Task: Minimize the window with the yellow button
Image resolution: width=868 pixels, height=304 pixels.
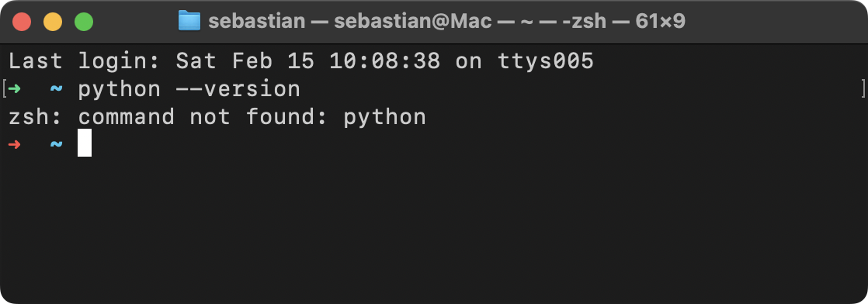Action: pyautogui.click(x=53, y=22)
